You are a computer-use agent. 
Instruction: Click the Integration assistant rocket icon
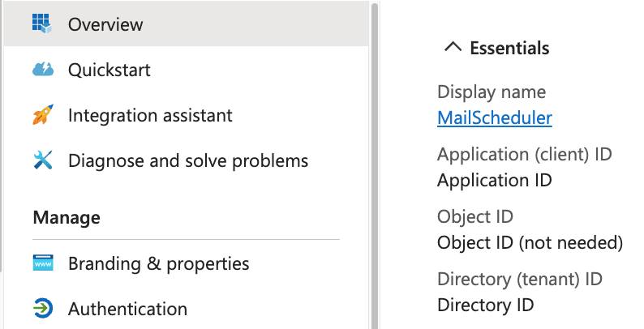[x=42, y=115]
